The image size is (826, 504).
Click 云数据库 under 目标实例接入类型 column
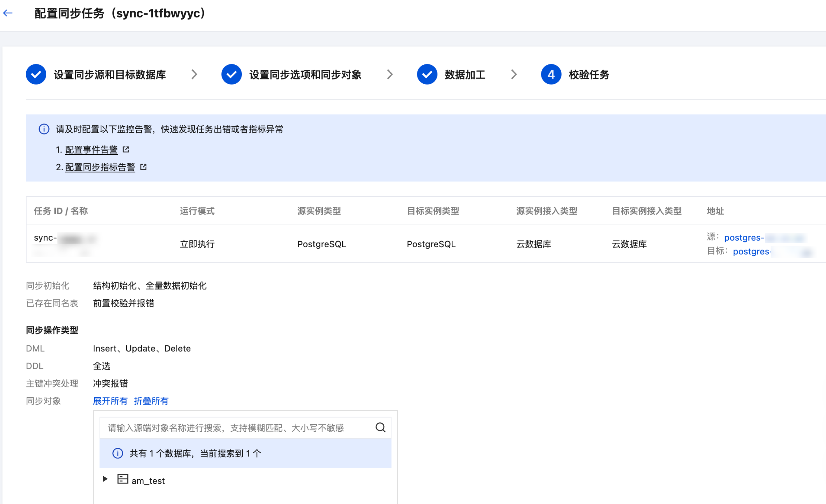629,244
